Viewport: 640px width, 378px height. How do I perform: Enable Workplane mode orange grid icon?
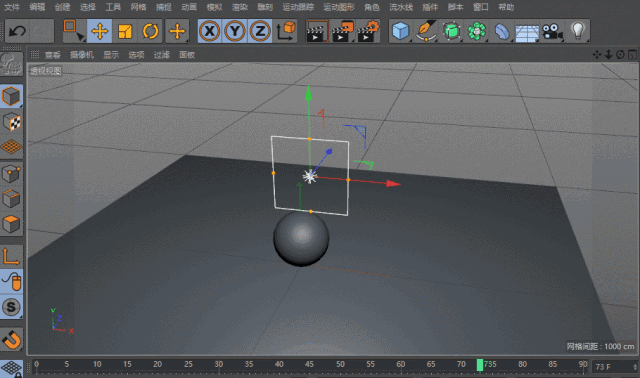[11, 147]
